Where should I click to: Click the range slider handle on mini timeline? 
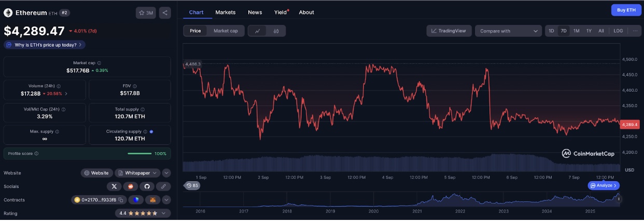tap(618, 199)
